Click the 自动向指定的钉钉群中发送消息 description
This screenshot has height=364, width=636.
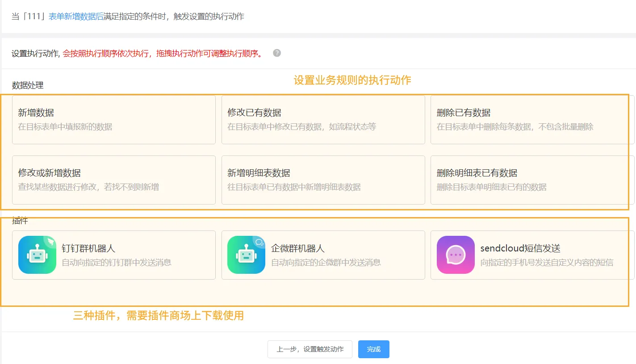point(116,263)
